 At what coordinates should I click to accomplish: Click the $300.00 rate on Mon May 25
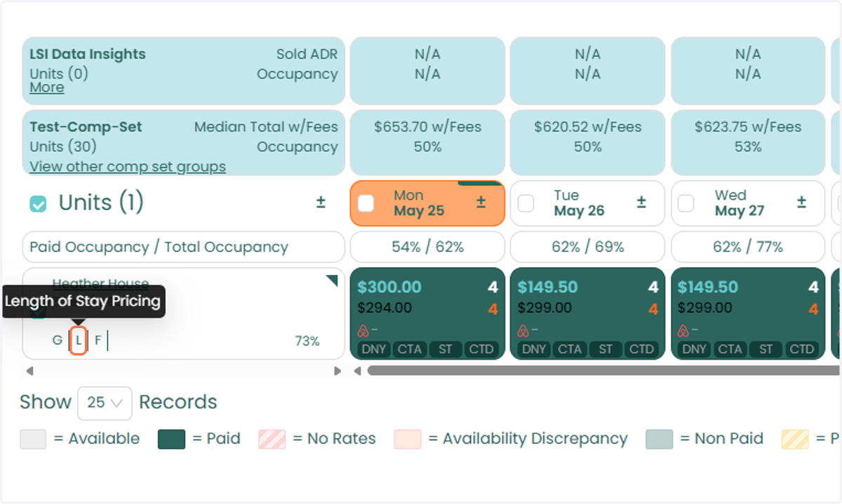tap(389, 287)
